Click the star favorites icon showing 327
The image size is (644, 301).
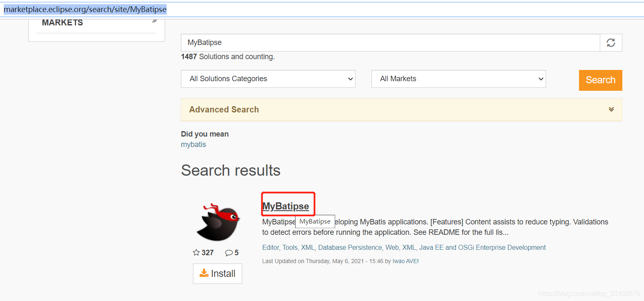point(196,252)
